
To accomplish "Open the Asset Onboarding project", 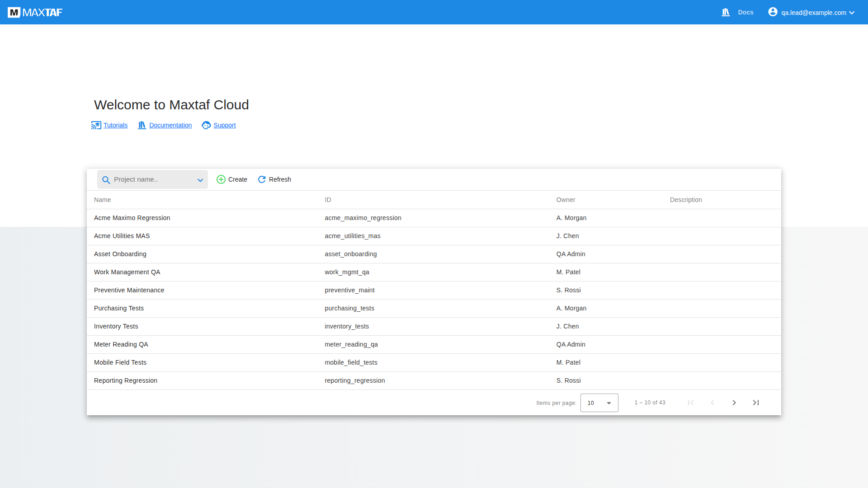I will point(120,254).
